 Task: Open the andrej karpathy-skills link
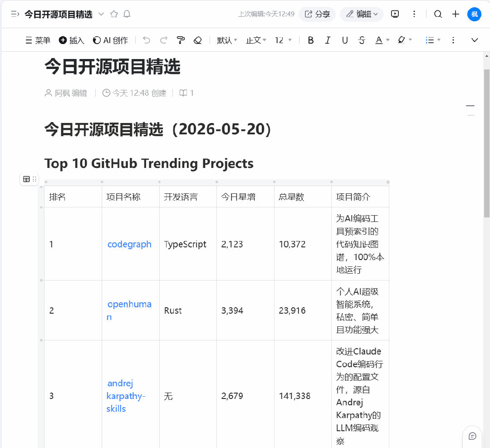pos(126,396)
